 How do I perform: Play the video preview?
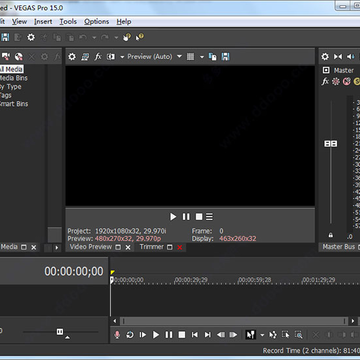pos(173,217)
